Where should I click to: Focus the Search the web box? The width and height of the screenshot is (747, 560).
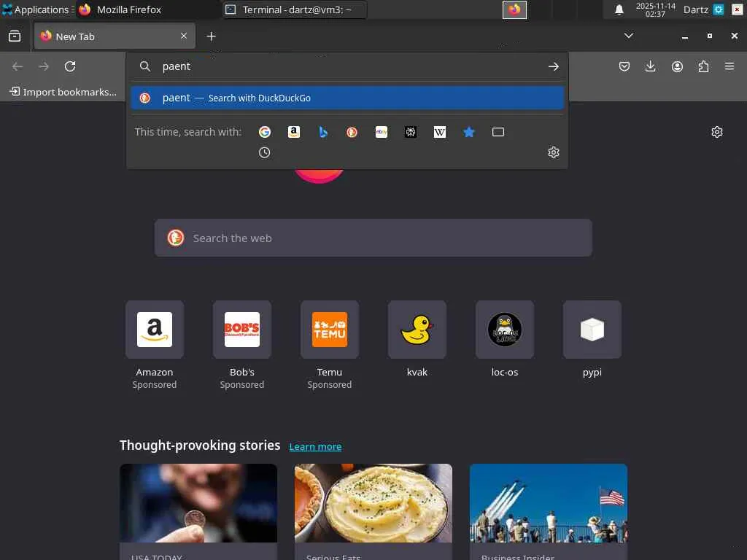tap(373, 238)
